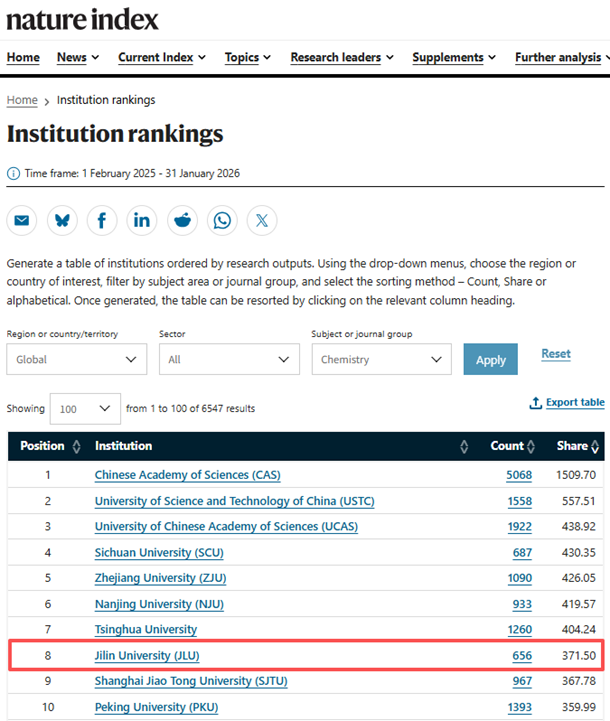Click share value 557.51
Screen dimensions: 610x721
point(579,501)
